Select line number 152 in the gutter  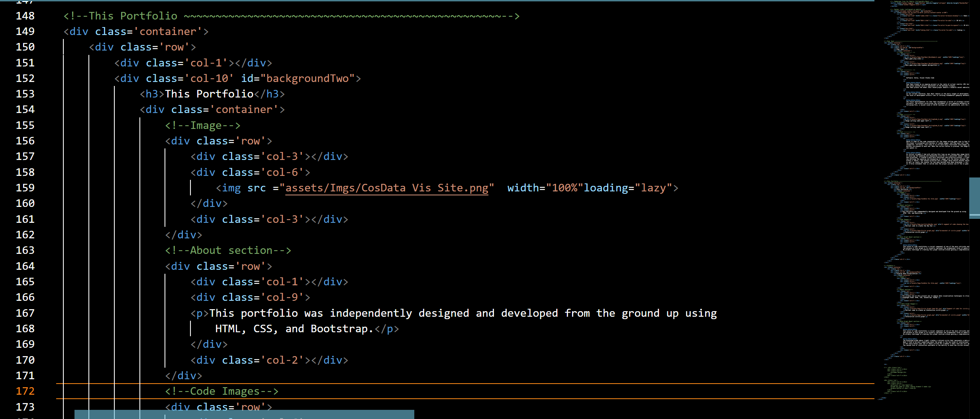click(25, 78)
